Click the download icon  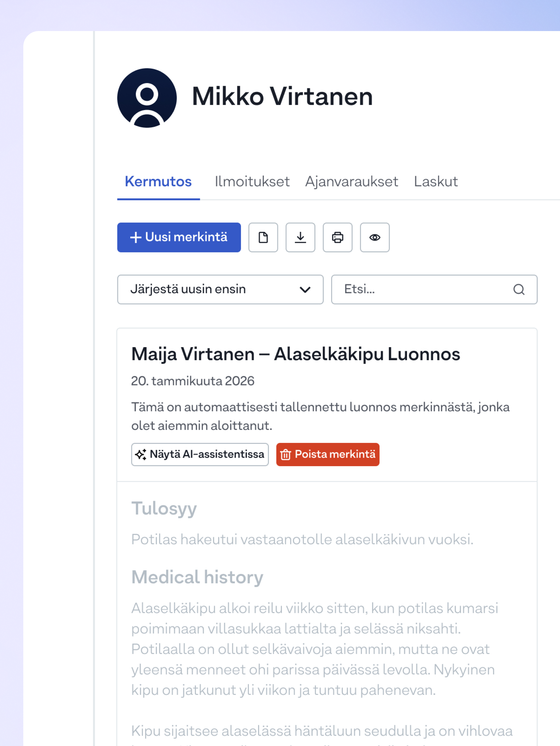coord(300,237)
